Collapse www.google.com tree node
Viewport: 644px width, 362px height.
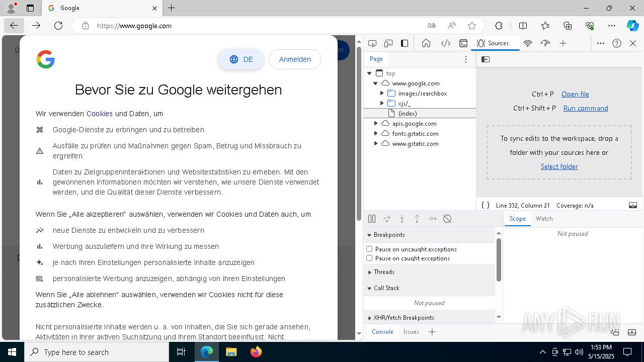(375, 83)
